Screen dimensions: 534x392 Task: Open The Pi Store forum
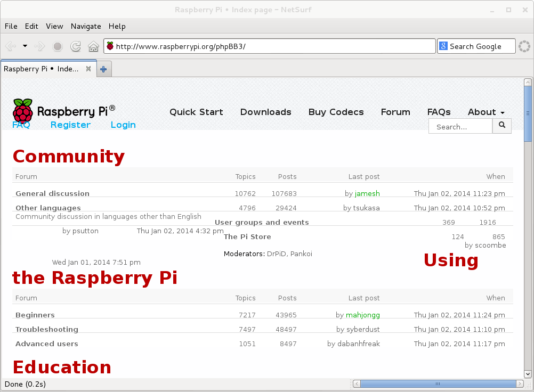[247, 236]
